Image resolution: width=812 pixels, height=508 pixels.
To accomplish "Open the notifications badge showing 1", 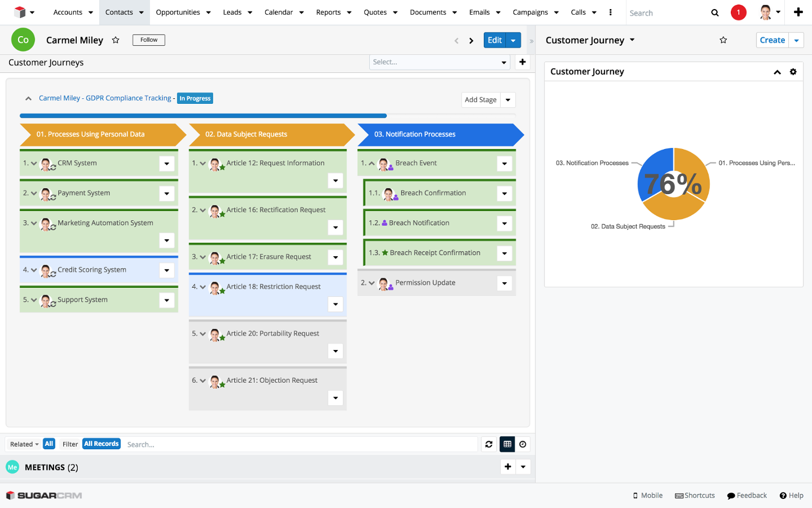I will [x=738, y=12].
